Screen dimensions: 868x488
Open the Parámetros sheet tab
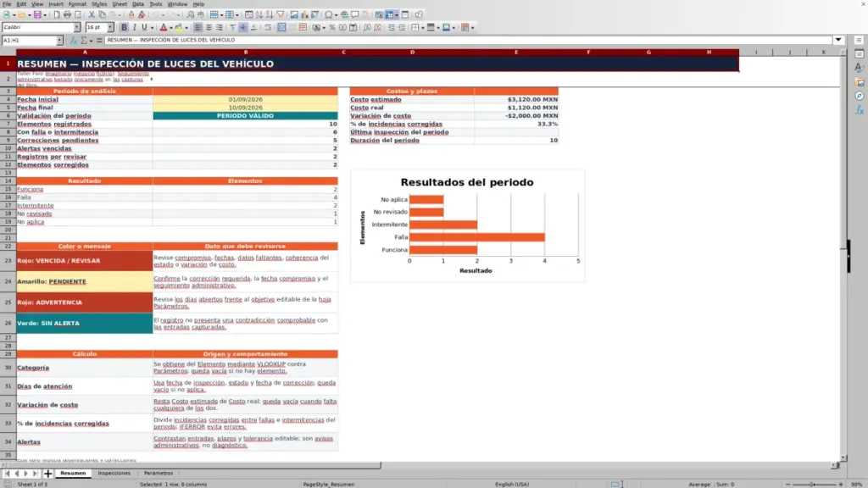coord(159,474)
